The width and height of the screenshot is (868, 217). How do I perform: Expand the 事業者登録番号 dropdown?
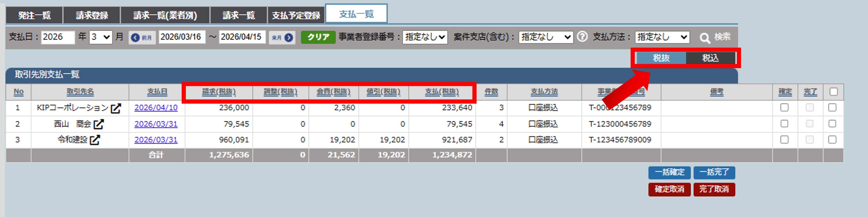tap(425, 37)
